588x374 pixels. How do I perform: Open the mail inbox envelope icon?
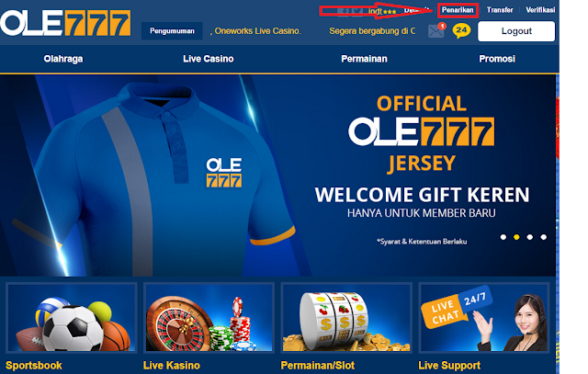[436, 30]
